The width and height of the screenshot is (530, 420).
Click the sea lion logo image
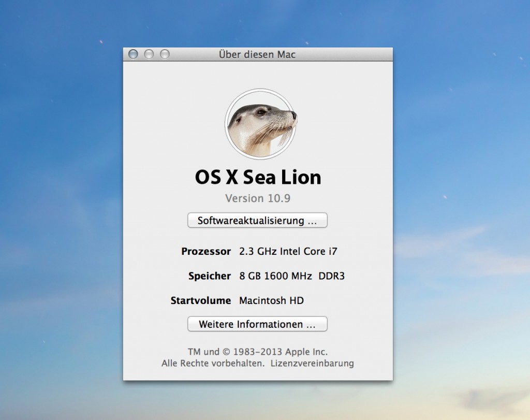pos(261,124)
